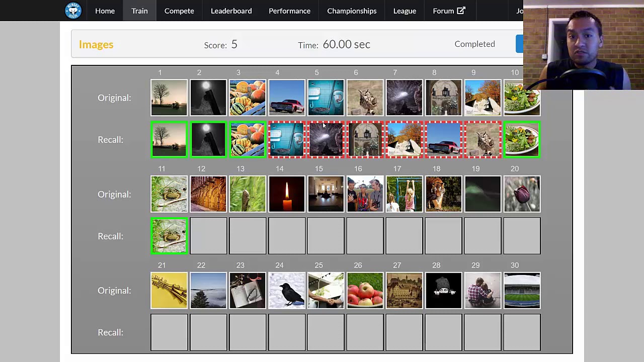
Task: Click original image 20 purple tulip
Action: coord(522,194)
